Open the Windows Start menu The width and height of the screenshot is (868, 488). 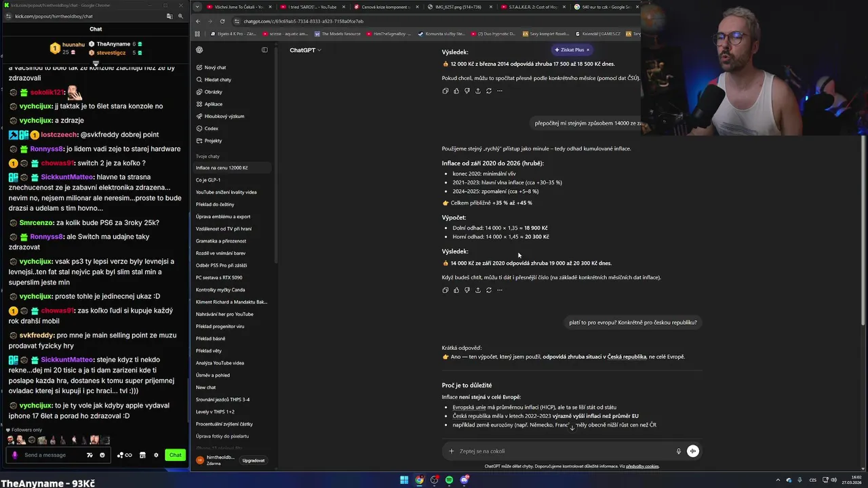point(404,480)
